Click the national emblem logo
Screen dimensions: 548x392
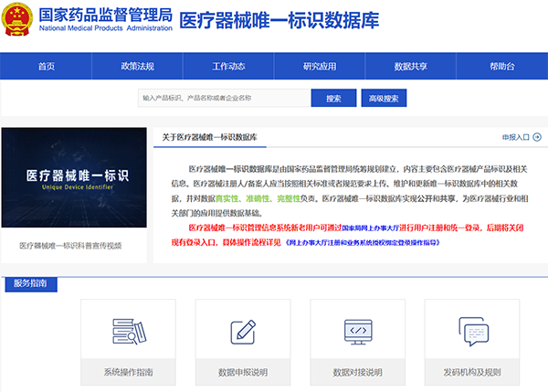[16, 19]
